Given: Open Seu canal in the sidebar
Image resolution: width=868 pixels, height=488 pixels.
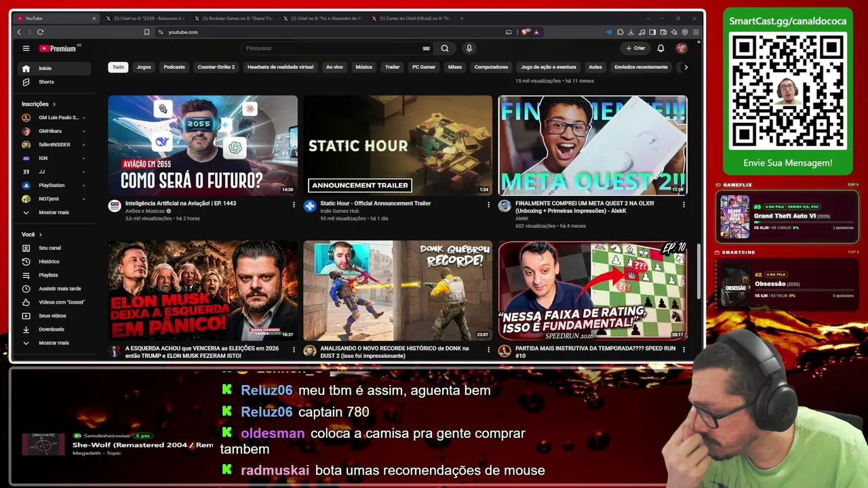Looking at the screenshot, I should [54, 248].
